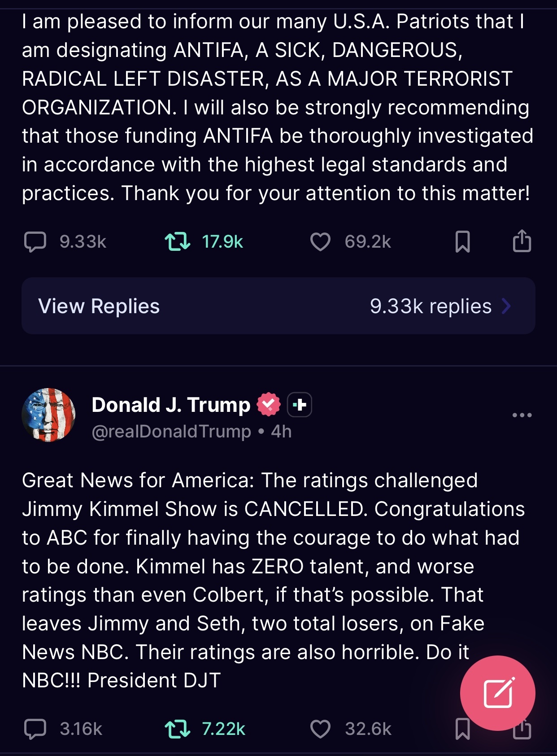Bookmark the ANTIFA designation post
Viewport: 557px width, 756px height.
[462, 241]
